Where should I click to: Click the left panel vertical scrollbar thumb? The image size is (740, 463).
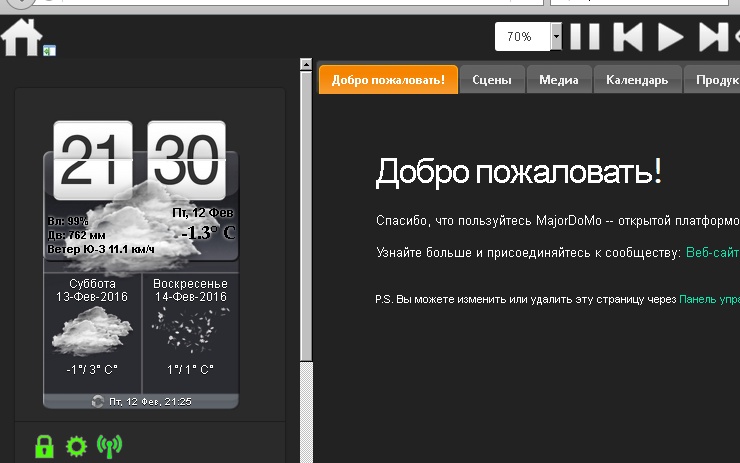tap(306, 217)
